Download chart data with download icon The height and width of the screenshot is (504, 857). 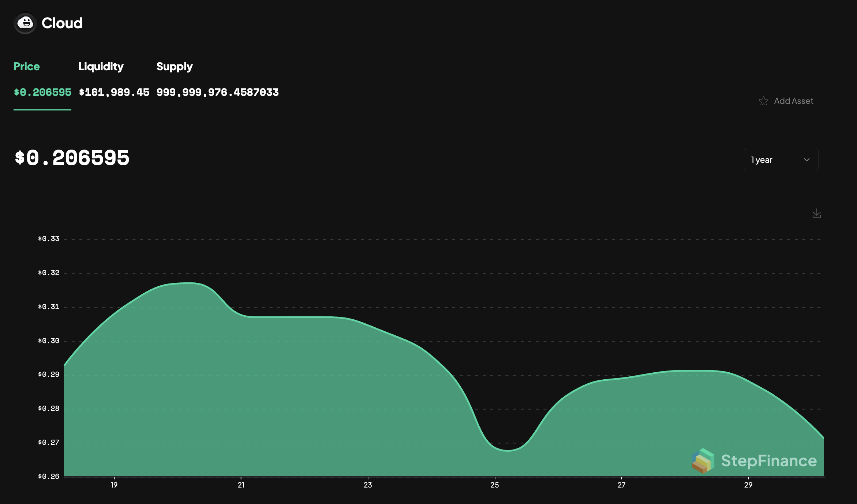point(816,213)
